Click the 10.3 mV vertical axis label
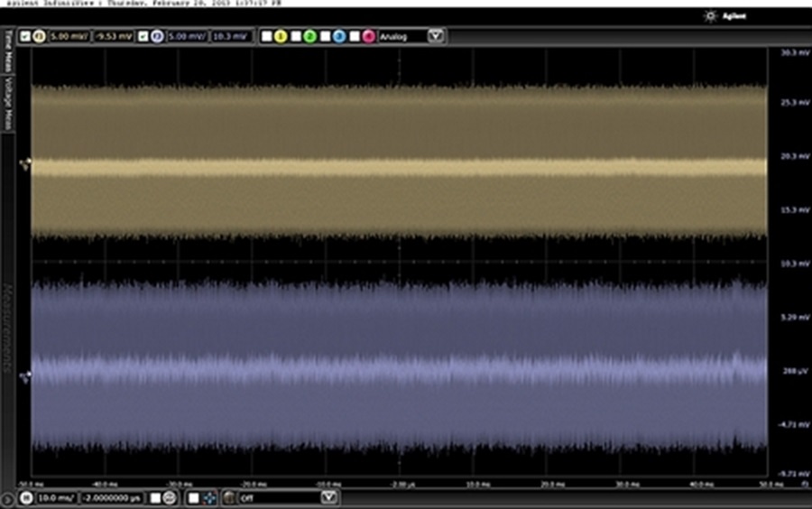Screen dimensions: 812x509 pyautogui.click(x=795, y=264)
